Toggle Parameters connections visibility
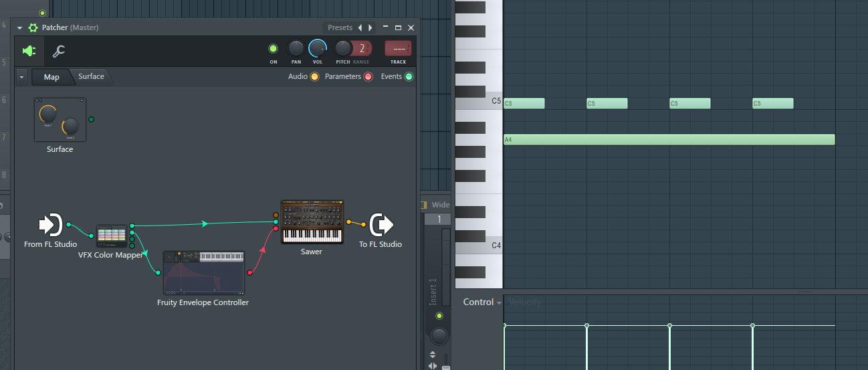This screenshot has width=868, height=370. point(368,76)
